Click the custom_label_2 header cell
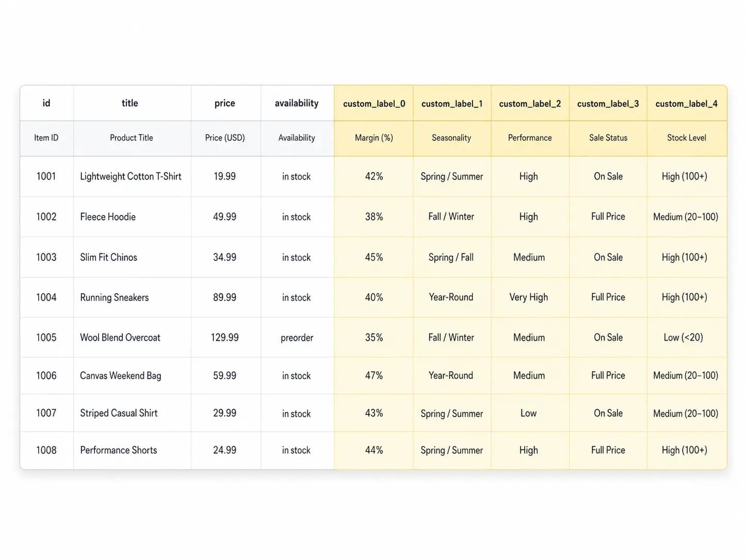 point(530,104)
